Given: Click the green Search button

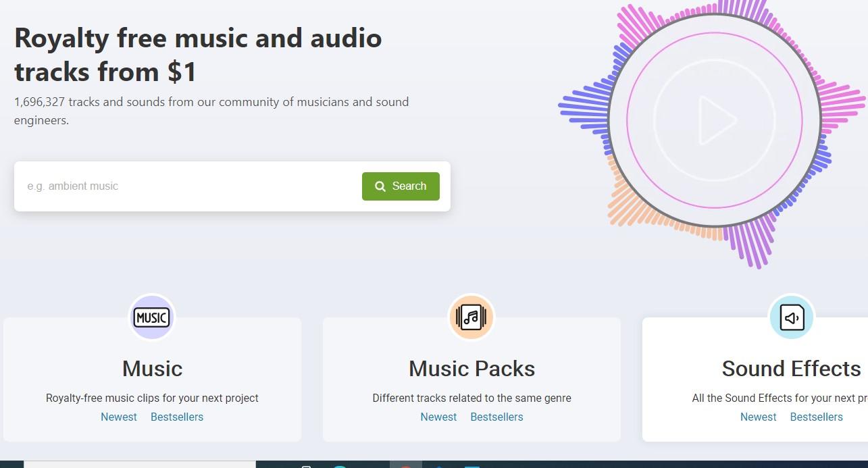Looking at the screenshot, I should coord(401,186).
